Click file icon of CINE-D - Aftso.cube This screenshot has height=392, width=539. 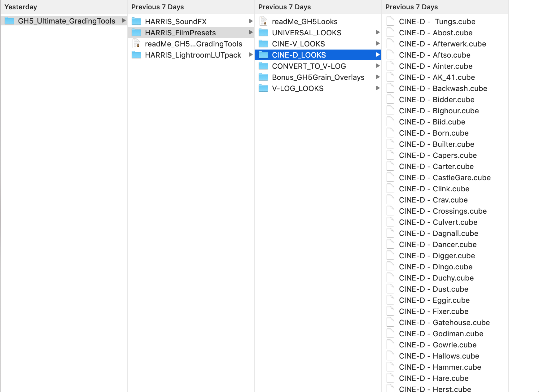pos(390,55)
